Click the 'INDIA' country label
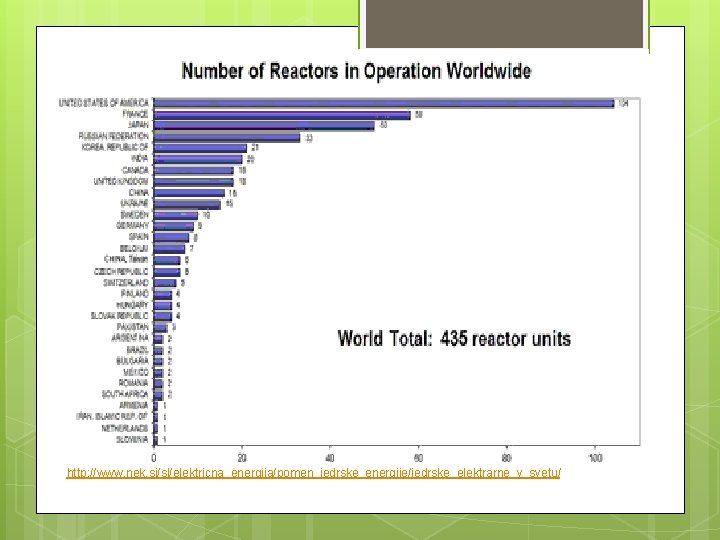This screenshot has height=540, width=720. 140,159
